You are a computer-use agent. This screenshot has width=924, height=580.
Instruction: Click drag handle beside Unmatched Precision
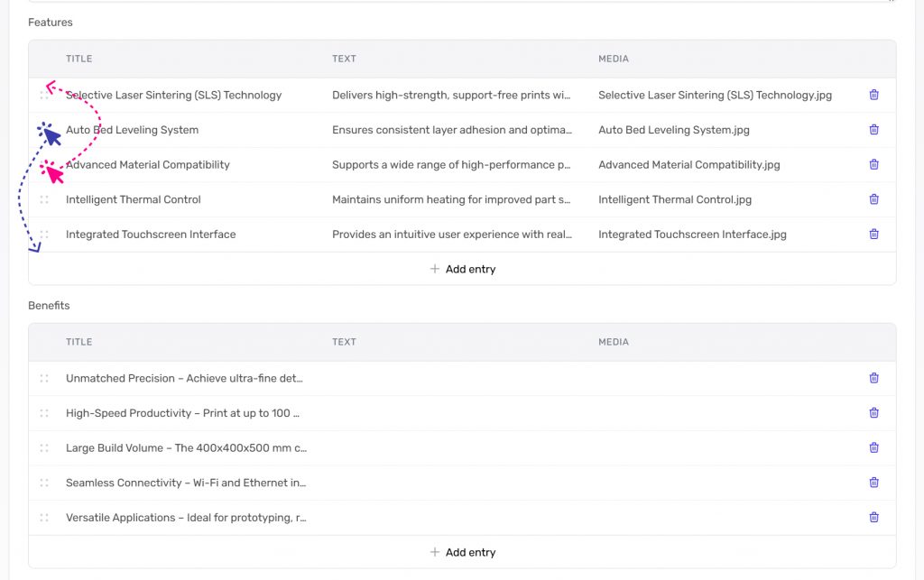click(x=44, y=379)
